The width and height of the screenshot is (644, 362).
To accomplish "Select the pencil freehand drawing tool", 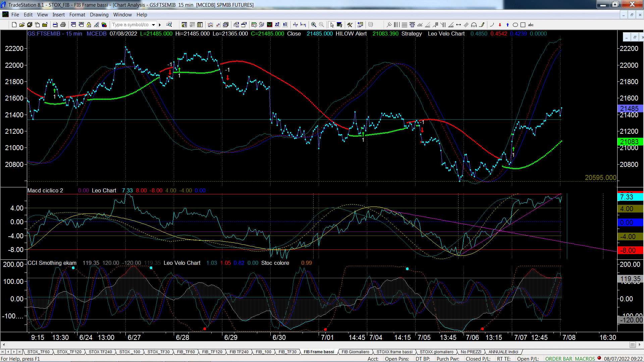I will click(x=482, y=24).
